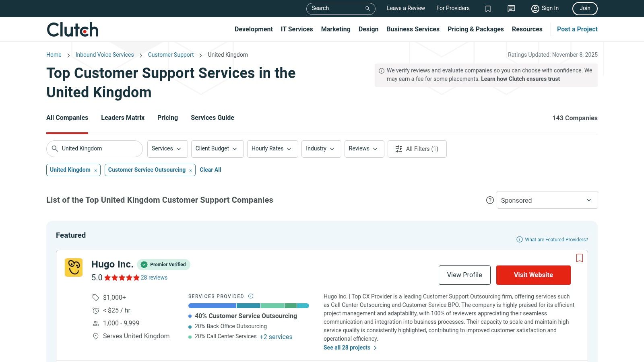
Task: Open Development menu
Action: click(x=254, y=29)
